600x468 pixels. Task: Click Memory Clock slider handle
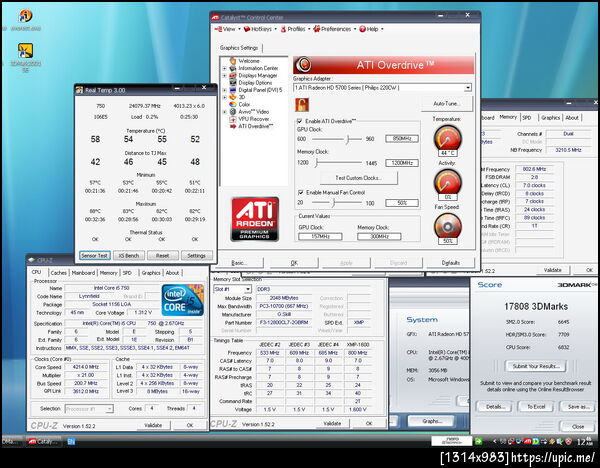click(x=317, y=163)
